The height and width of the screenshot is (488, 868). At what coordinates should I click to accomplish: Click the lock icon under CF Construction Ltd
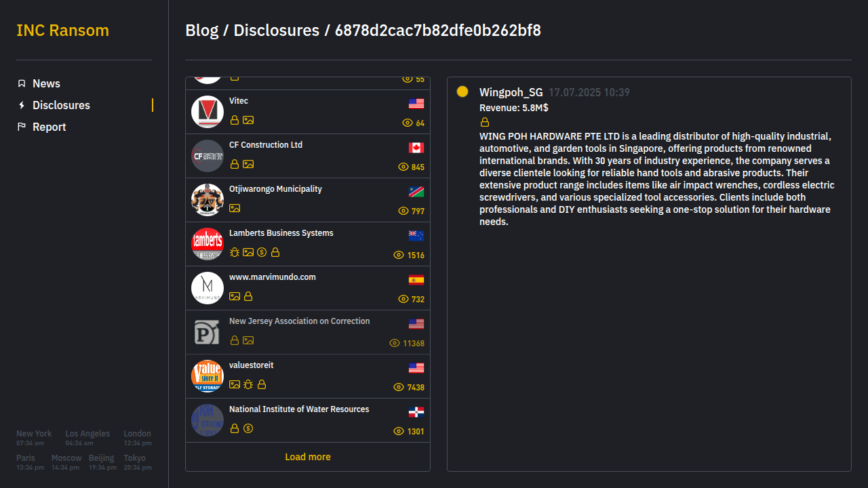click(x=235, y=164)
